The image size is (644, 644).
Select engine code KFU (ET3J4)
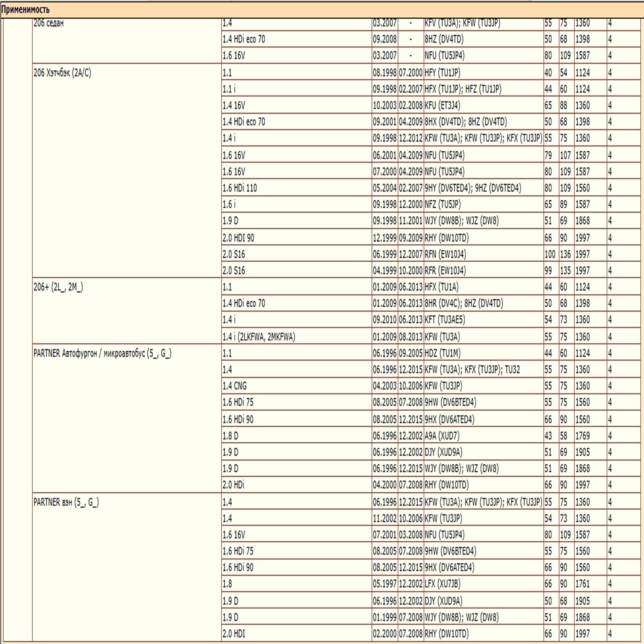[442, 105]
